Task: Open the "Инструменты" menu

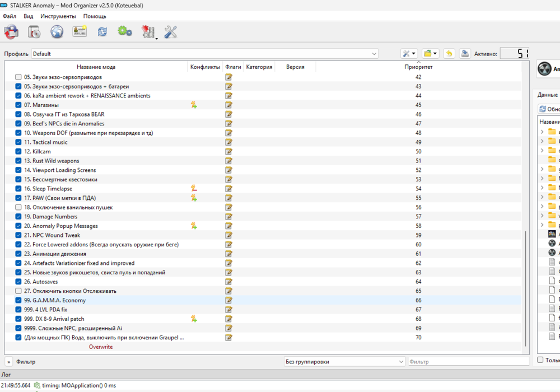Action: [x=58, y=16]
